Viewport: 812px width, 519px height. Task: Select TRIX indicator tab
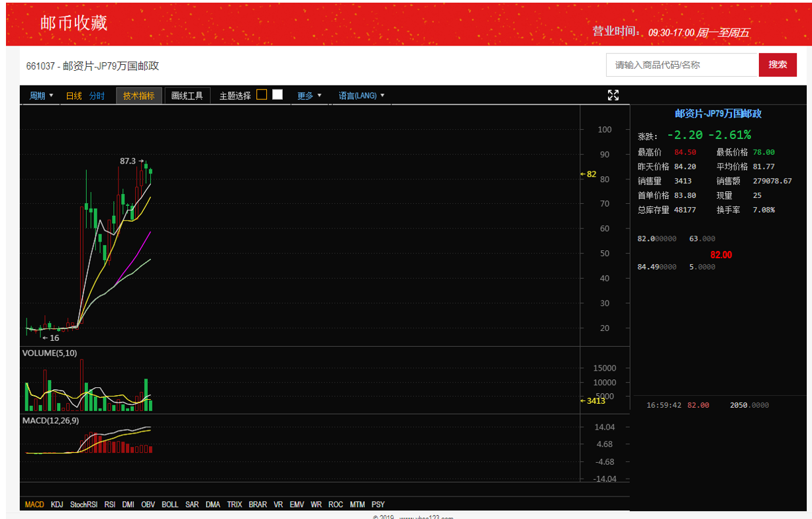[234, 504]
